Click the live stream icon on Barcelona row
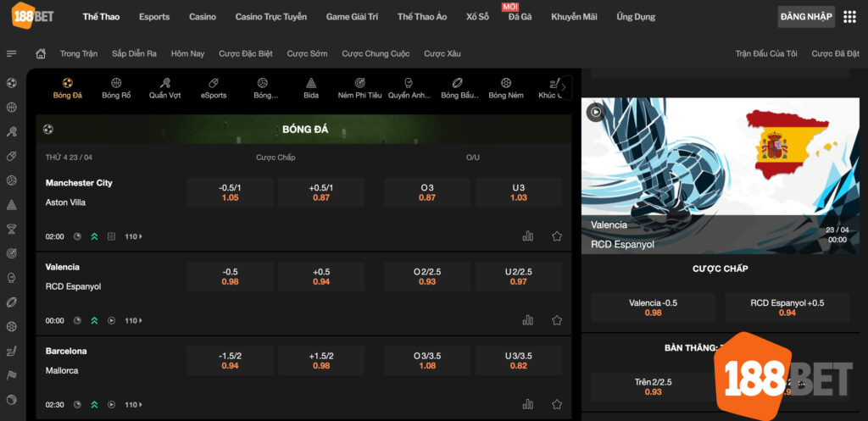 [x=111, y=404]
